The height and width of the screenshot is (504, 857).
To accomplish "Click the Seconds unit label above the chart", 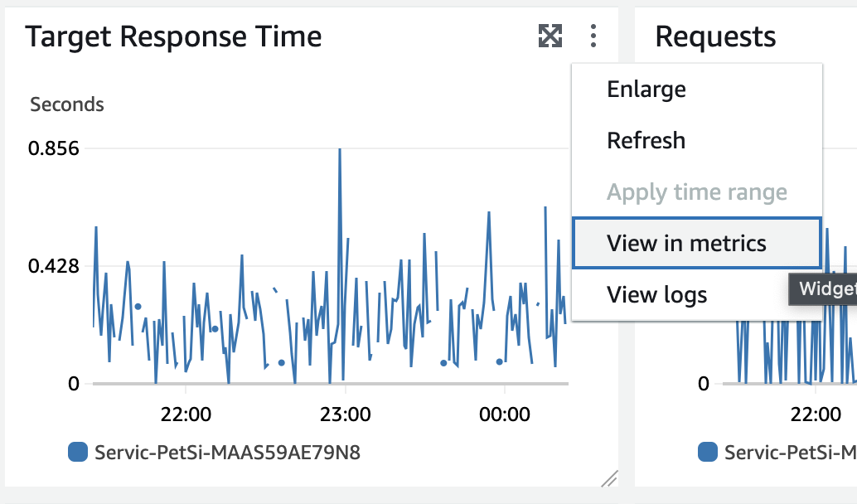I will [67, 104].
